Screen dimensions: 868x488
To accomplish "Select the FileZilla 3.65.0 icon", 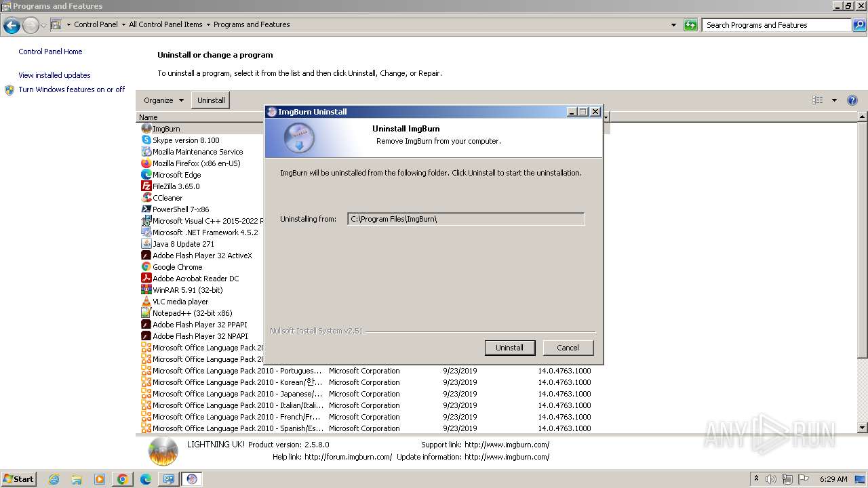I will click(x=146, y=186).
